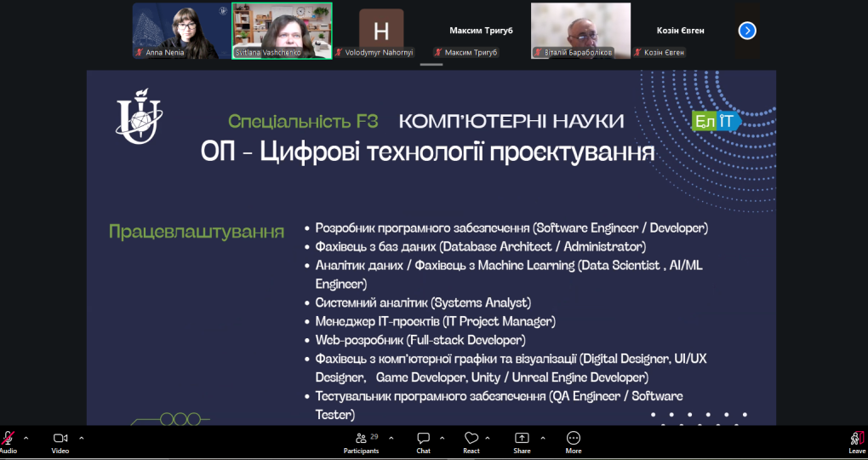Expand audio options arrow next to Audio
This screenshot has width=868, height=460.
pos(26,438)
